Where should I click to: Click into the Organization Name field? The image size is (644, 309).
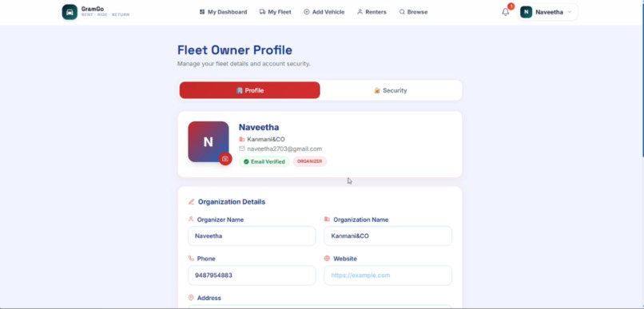(x=388, y=236)
